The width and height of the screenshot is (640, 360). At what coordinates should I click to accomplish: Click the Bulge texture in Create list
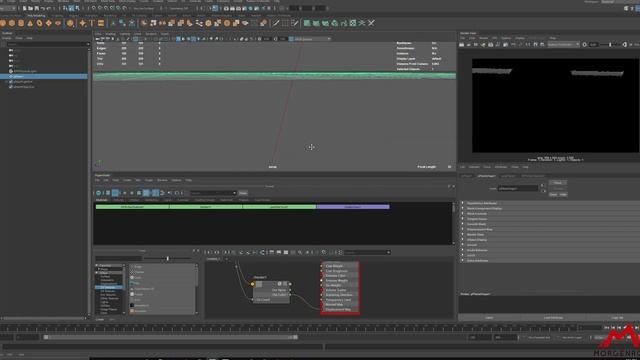137,267
